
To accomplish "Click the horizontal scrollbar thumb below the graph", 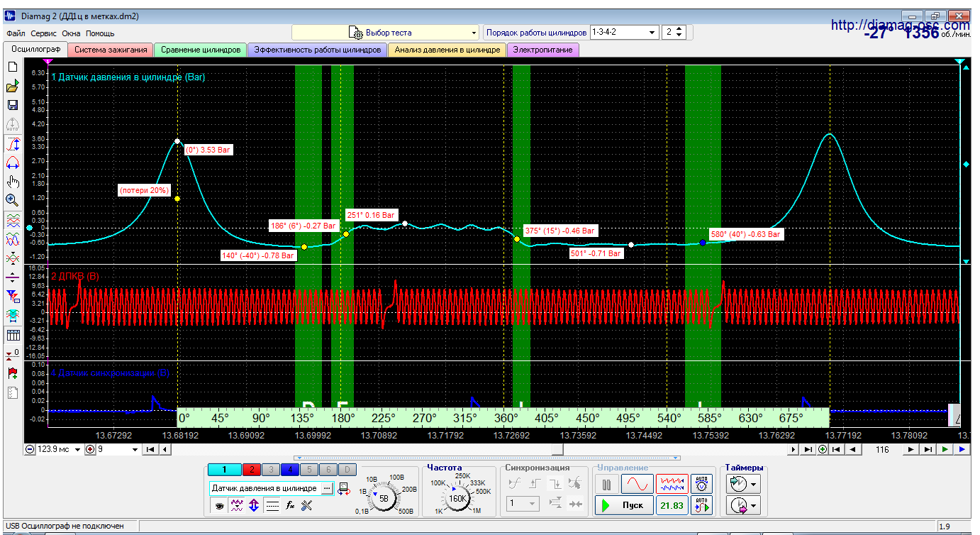I will pyautogui.click(x=558, y=449).
